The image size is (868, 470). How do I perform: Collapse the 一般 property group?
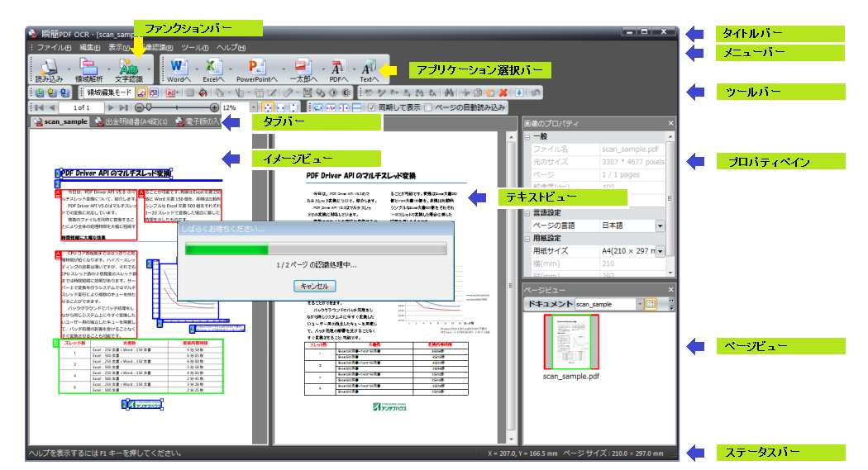[x=527, y=136]
